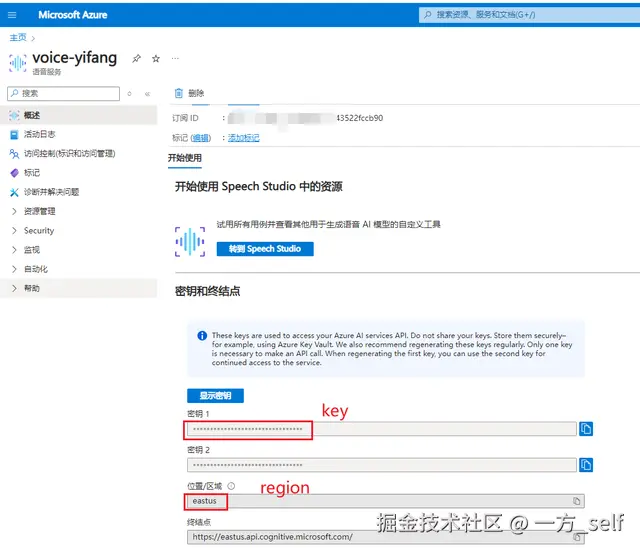Select 概述 in the sidebar
Viewport: 640px width, 551px height.
click(x=78, y=115)
